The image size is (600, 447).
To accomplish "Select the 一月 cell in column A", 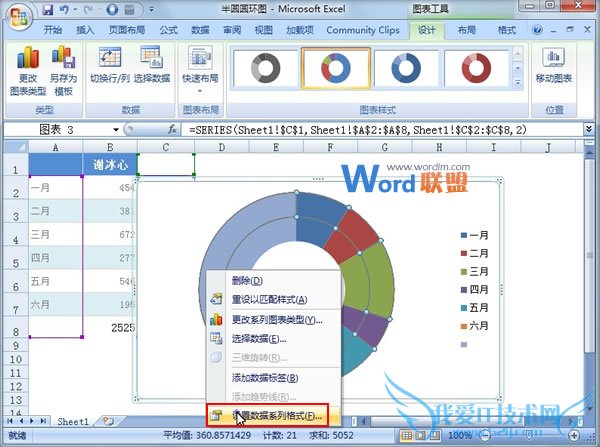I will pos(55,188).
